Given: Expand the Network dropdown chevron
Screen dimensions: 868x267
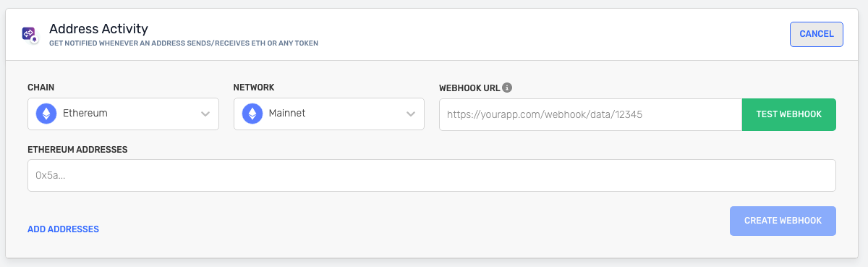Looking at the screenshot, I should click(x=410, y=114).
